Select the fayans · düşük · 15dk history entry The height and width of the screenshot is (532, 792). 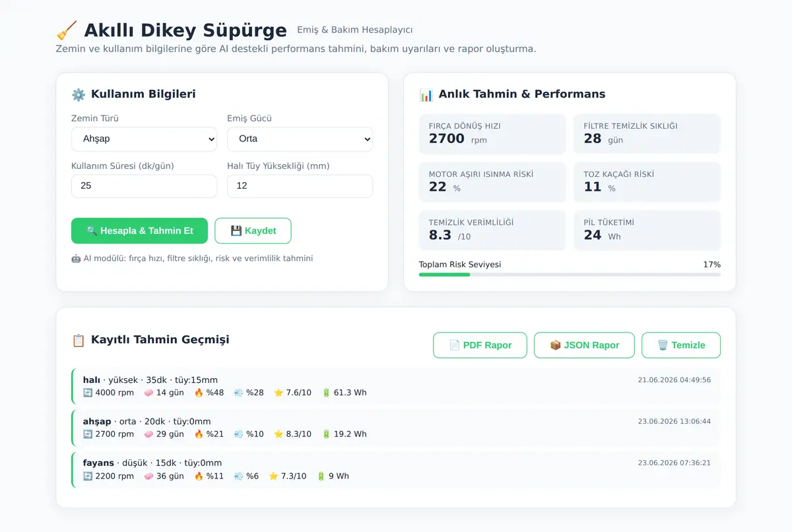coord(396,469)
